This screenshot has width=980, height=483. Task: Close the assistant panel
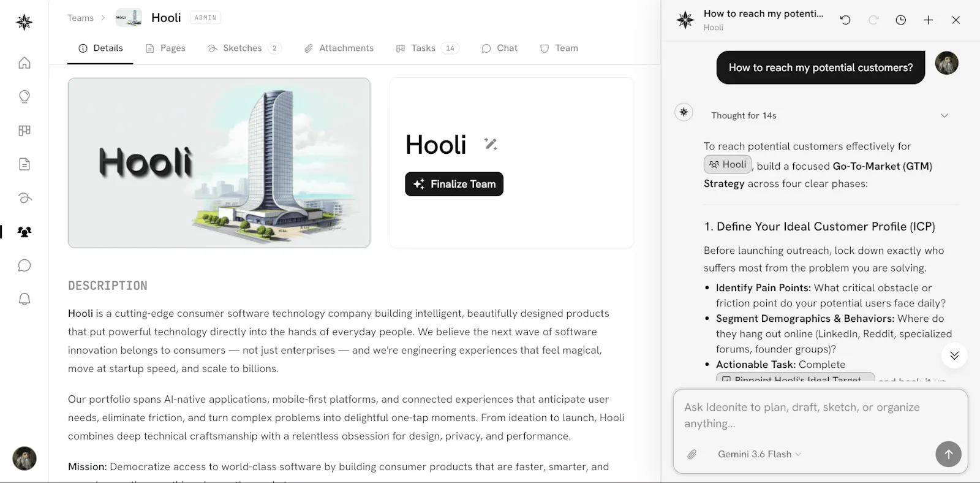[956, 20]
